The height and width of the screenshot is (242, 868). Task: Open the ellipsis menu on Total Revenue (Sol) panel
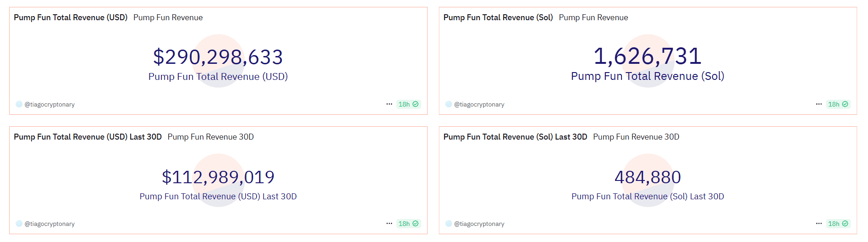[x=819, y=104]
